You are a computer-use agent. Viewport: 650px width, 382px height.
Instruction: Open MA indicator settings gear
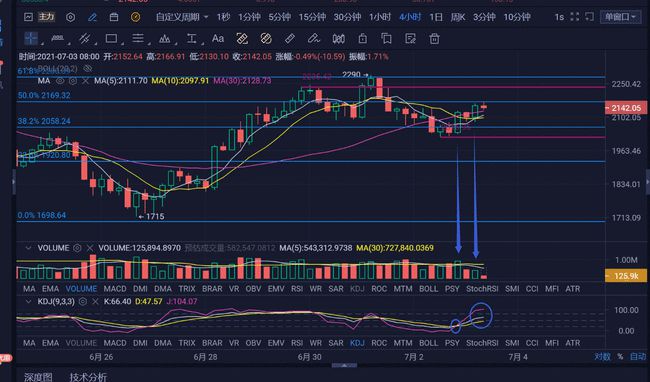pos(73,81)
